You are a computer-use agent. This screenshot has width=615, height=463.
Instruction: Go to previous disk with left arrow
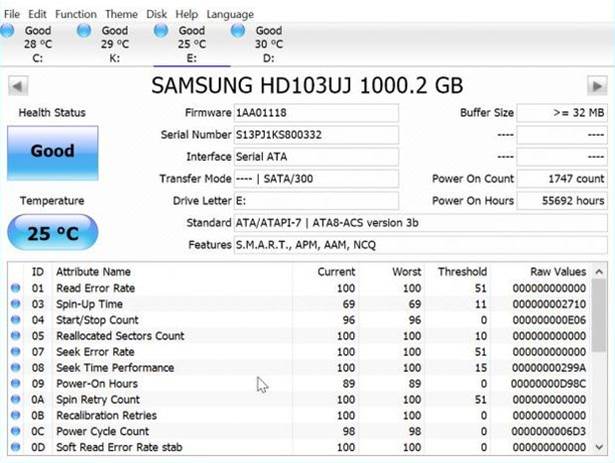[x=18, y=86]
